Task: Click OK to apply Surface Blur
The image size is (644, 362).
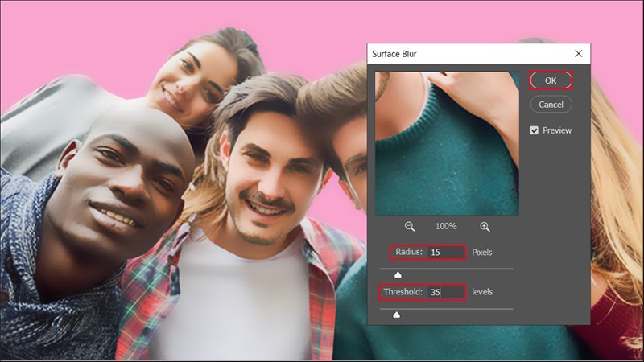Action: coord(551,80)
